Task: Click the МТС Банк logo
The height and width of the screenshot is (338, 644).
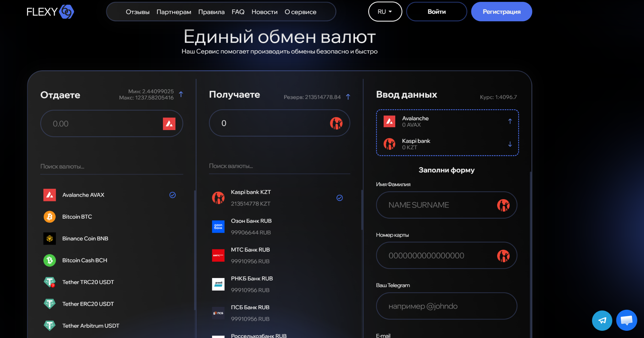Action: [x=218, y=255]
